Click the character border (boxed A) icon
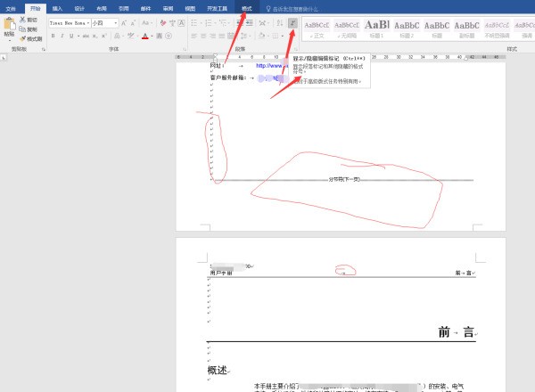 (182, 23)
